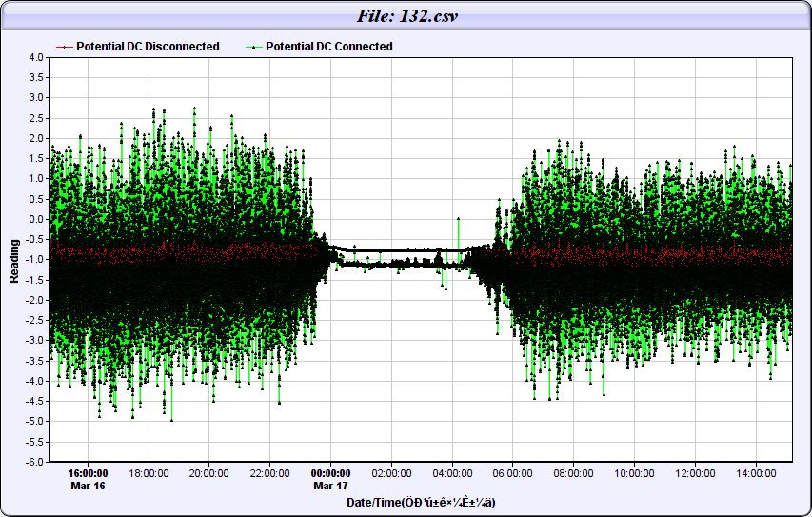
Task: Select the 06:00:00 time axis label
Action: 513,472
